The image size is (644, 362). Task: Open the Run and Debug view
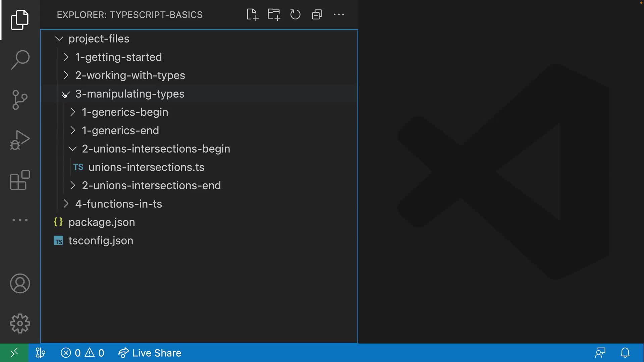point(20,140)
